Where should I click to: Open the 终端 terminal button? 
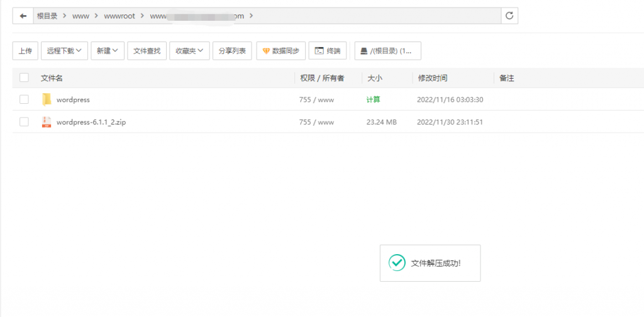[328, 51]
